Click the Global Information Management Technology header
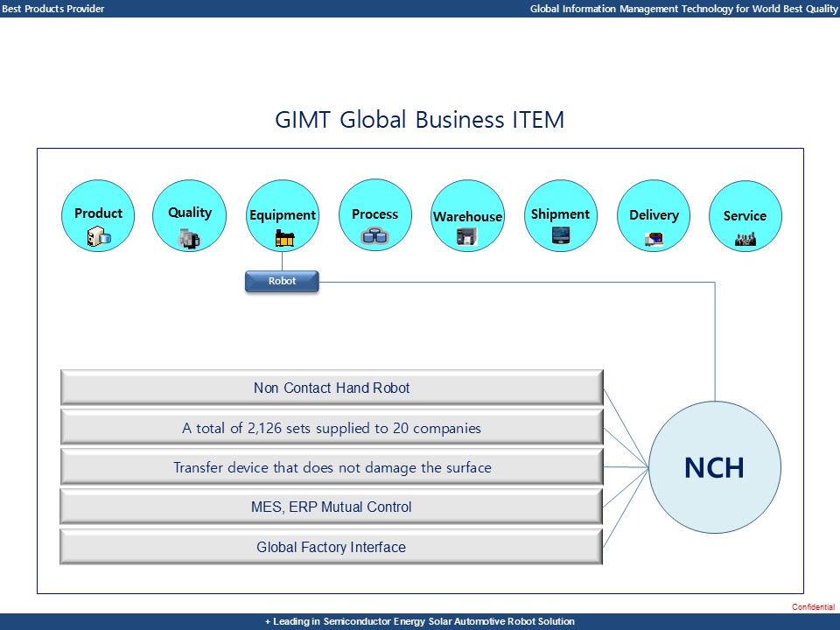Screen dimensions: 840x630 [x=683, y=9]
